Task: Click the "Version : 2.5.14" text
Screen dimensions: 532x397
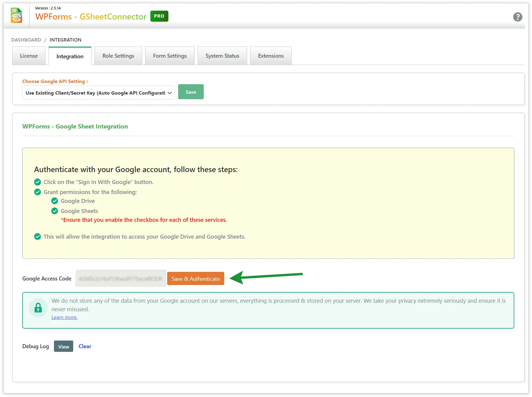Action: coord(48,8)
